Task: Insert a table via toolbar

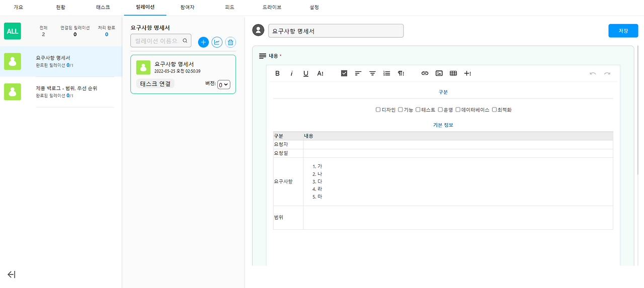Action: pyautogui.click(x=453, y=73)
